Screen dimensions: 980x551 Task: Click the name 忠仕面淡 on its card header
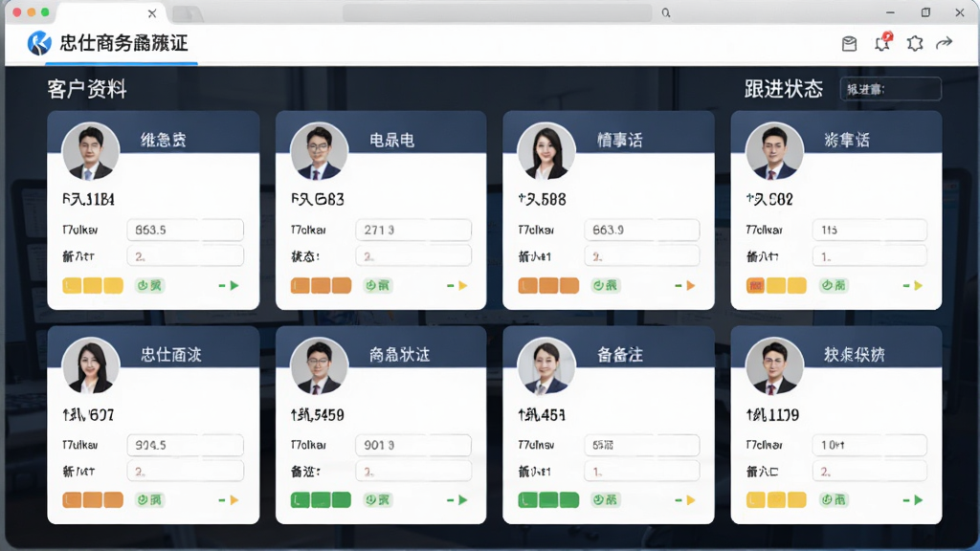[170, 355]
